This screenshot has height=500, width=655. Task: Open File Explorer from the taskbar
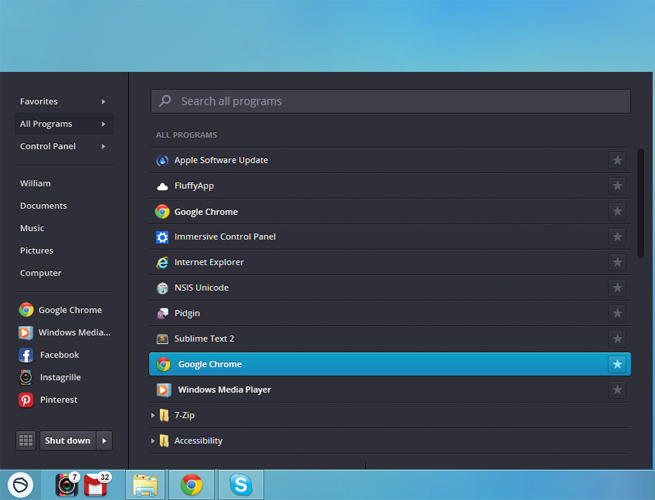click(x=145, y=485)
